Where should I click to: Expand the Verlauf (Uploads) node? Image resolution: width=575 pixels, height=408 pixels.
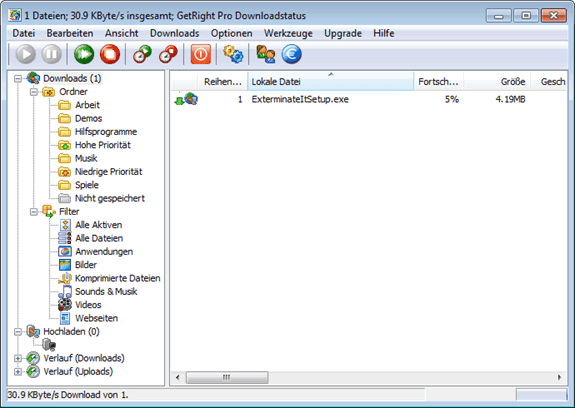pos(18,372)
